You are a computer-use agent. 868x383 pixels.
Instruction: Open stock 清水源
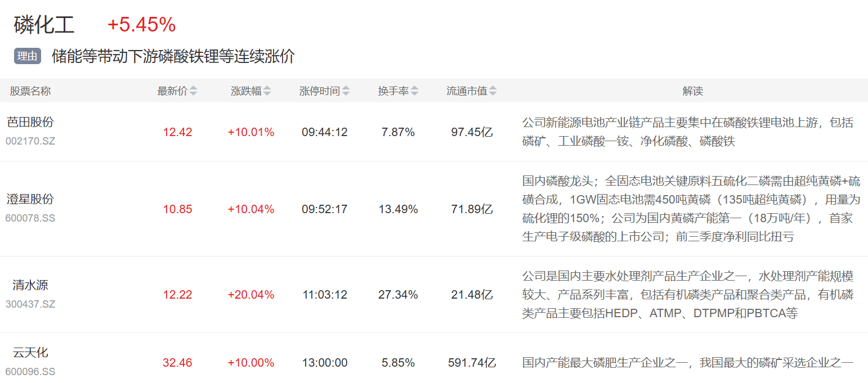coord(30,285)
